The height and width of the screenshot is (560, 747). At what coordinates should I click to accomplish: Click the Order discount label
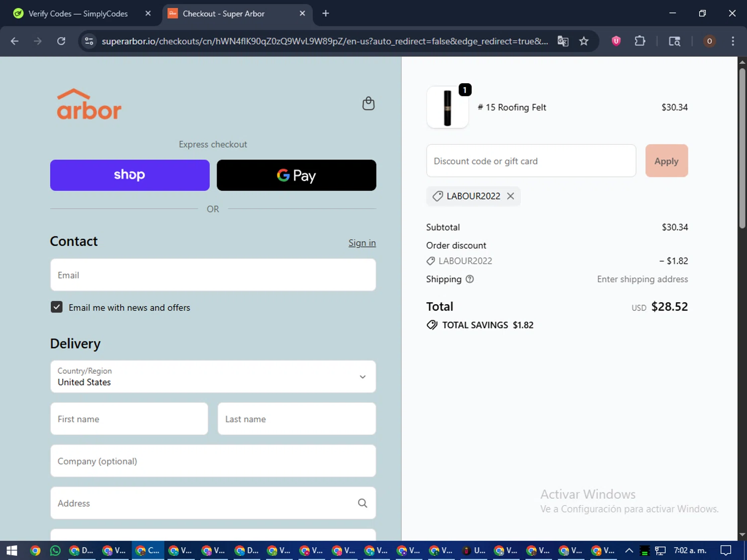click(x=456, y=245)
